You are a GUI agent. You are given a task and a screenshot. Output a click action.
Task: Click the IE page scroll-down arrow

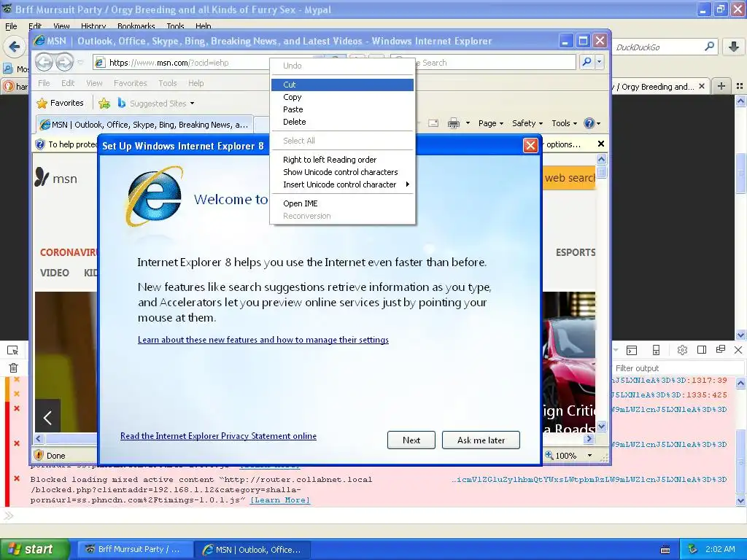601,426
